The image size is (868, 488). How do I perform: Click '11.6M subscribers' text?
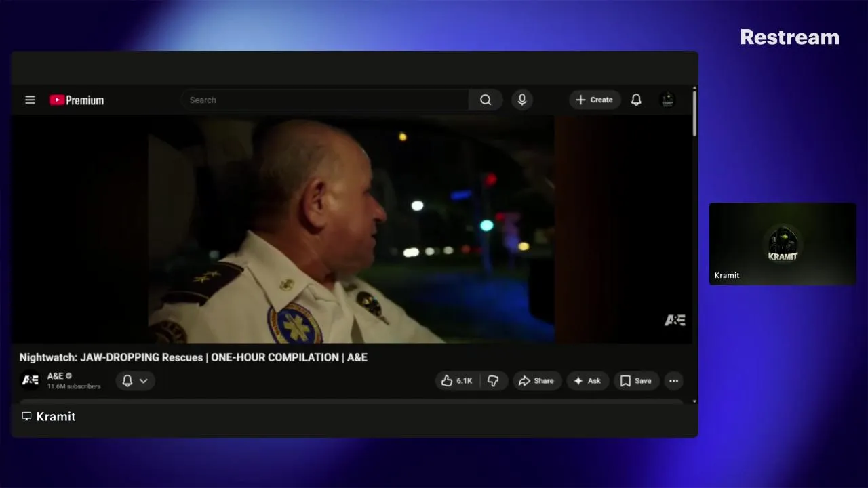point(74,386)
